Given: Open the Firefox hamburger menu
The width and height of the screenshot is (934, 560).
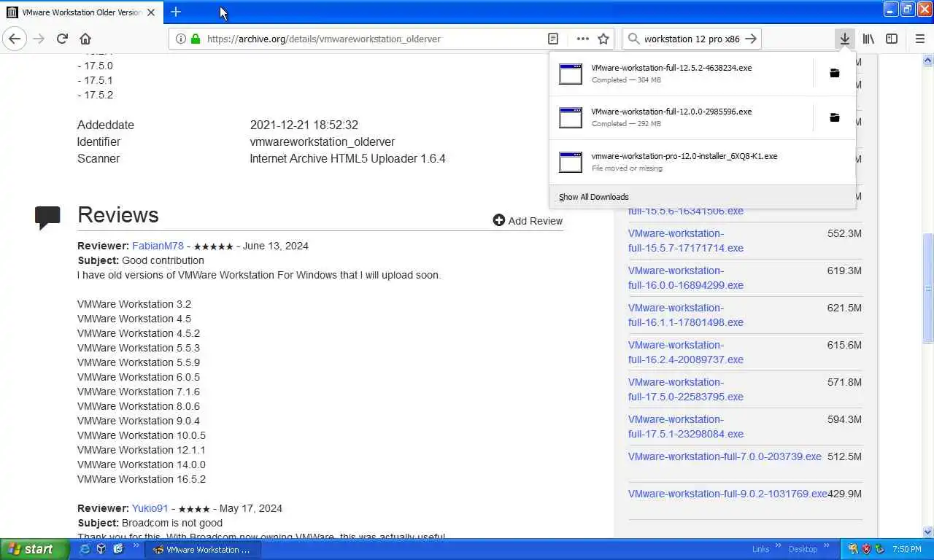Looking at the screenshot, I should tap(919, 39).
